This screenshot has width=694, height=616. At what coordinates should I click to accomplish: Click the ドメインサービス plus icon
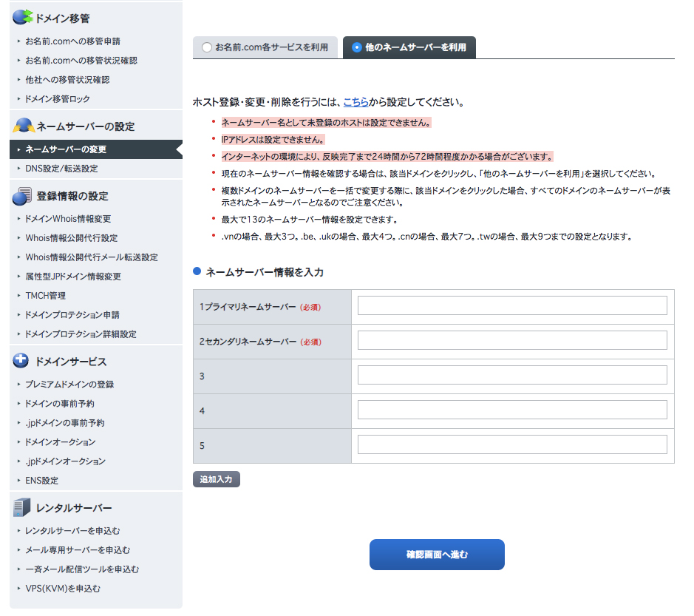click(x=21, y=360)
